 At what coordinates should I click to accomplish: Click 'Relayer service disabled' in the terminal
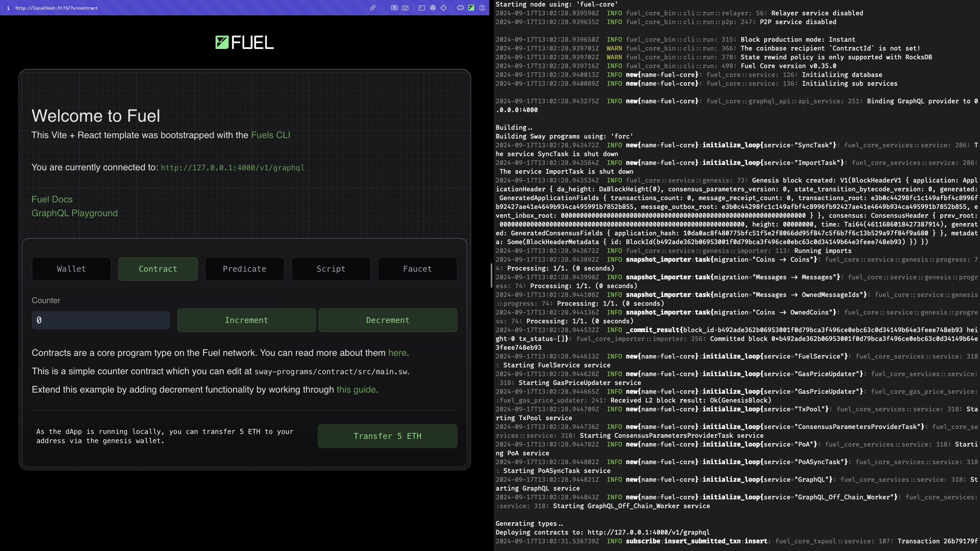[817, 13]
